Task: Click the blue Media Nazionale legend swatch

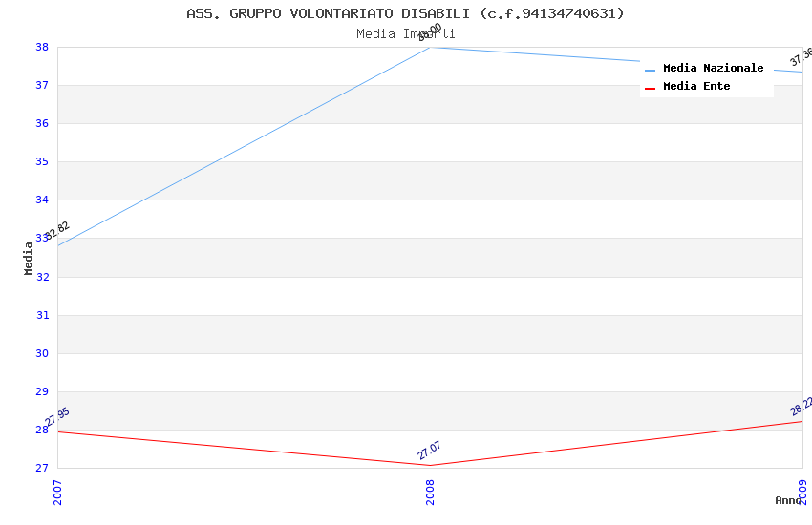Action: click(650, 71)
